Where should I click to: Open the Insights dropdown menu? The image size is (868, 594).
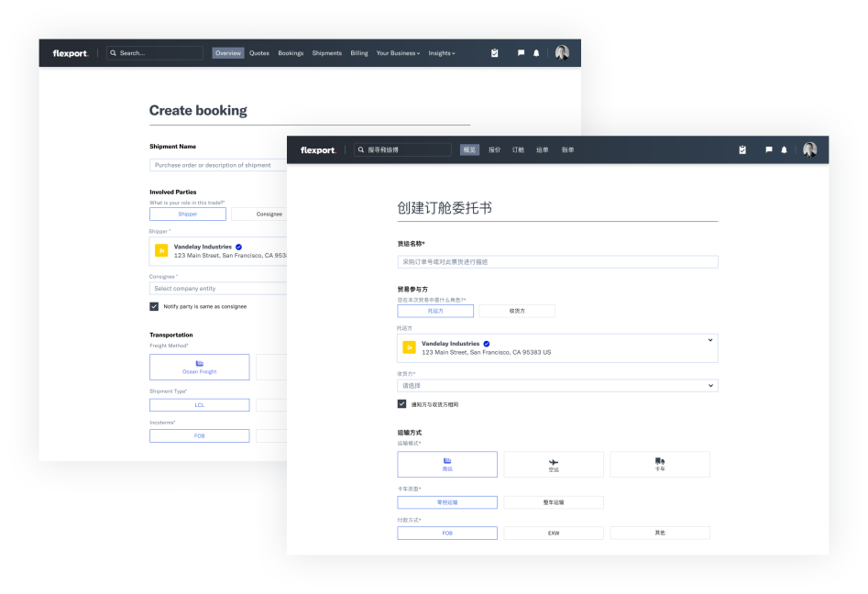tap(442, 53)
